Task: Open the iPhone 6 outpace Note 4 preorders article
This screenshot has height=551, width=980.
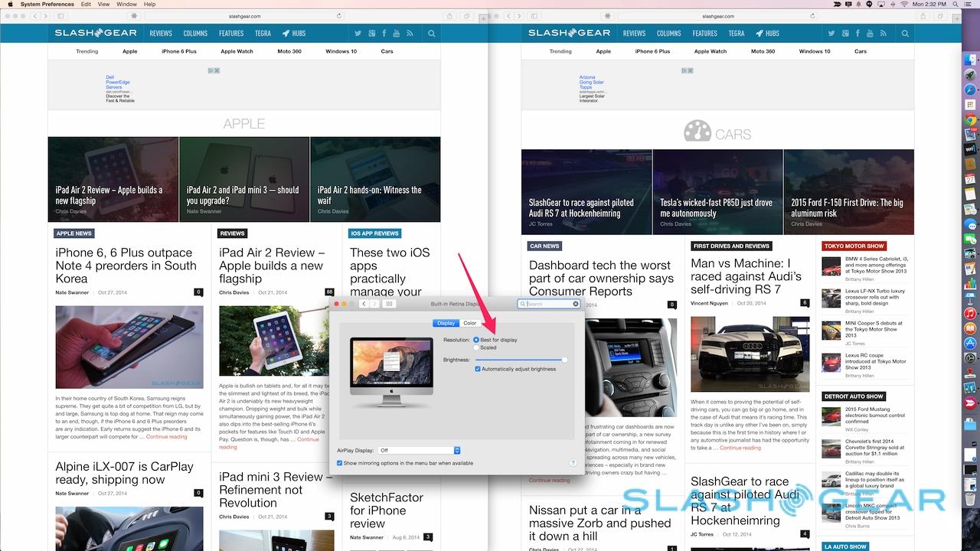Action: coord(126,266)
